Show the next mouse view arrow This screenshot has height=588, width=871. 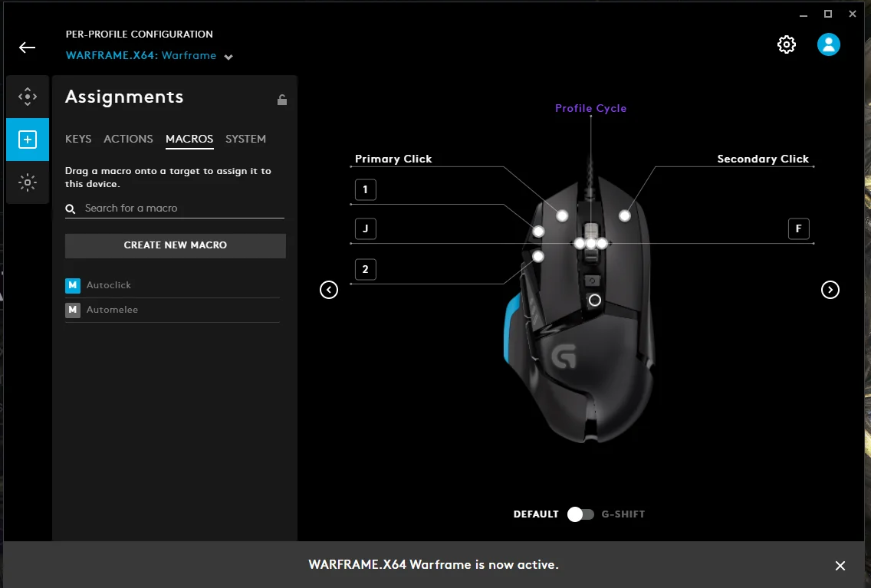tap(830, 290)
